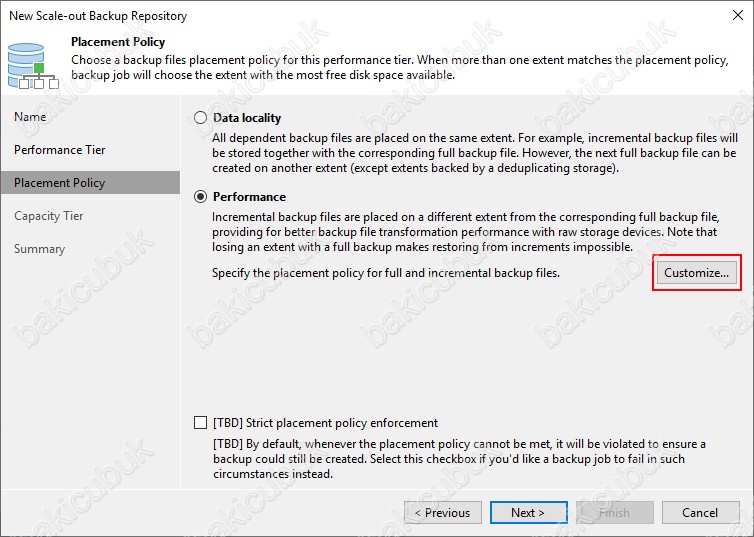754x537 pixels.
Task: Select the Placement Policy step
Action: (90, 183)
